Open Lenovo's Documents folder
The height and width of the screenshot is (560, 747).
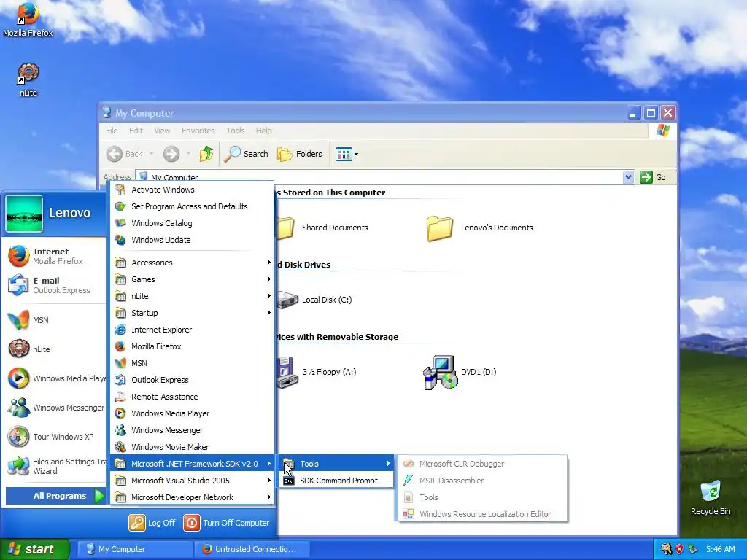point(480,227)
